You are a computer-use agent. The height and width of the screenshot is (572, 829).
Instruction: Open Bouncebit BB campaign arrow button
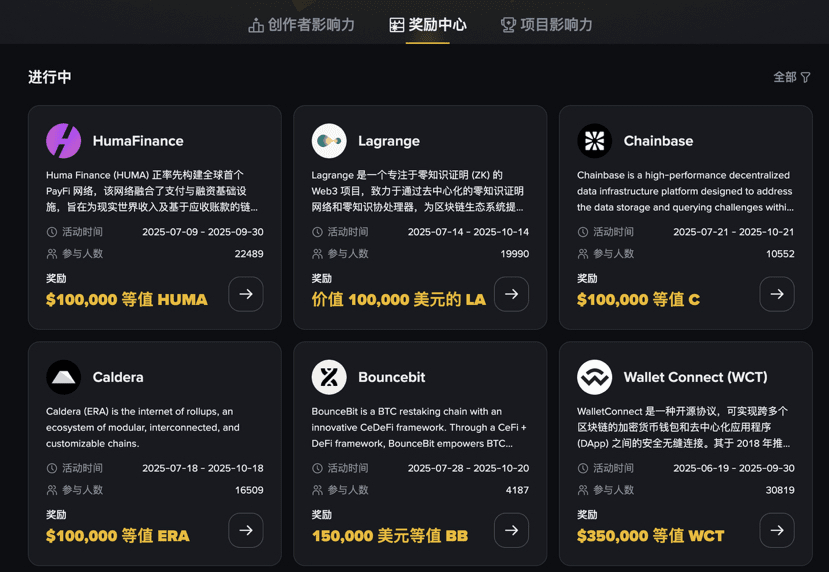tap(511, 530)
